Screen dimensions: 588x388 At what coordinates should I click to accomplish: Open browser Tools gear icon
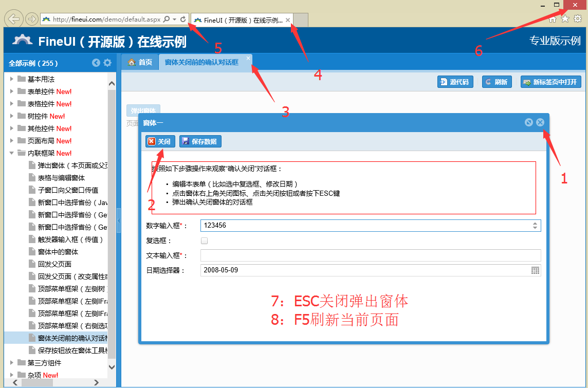(x=578, y=19)
